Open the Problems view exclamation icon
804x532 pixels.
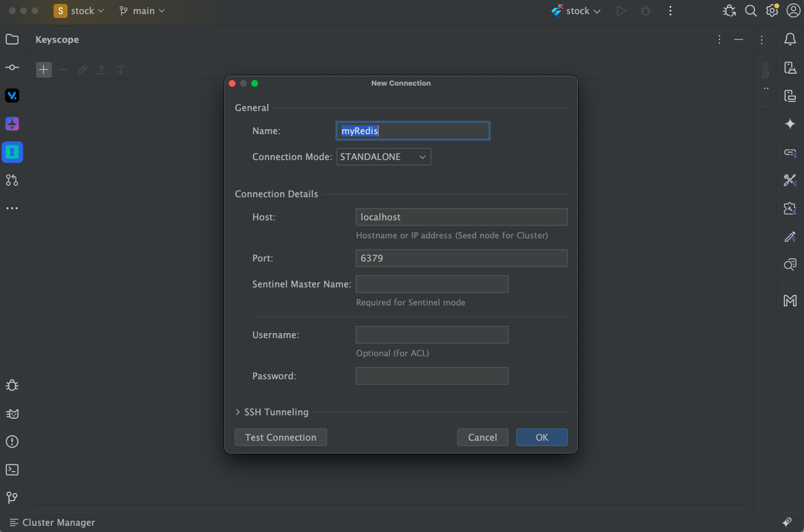(x=12, y=442)
